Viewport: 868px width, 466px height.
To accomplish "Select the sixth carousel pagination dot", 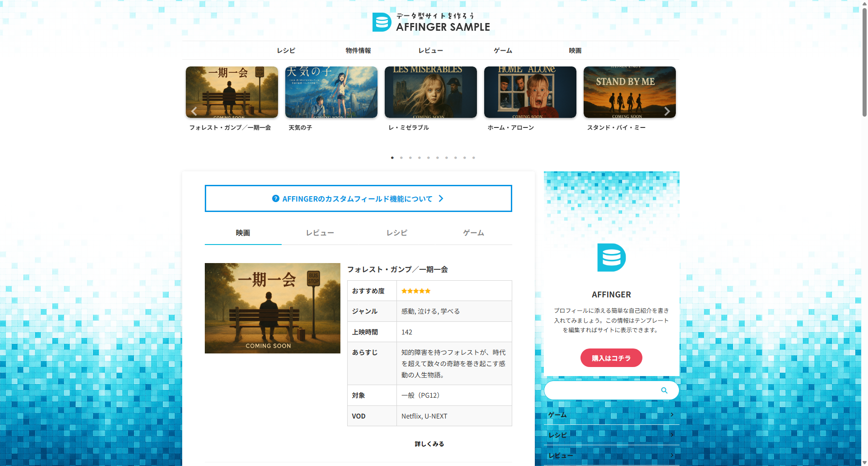I will pos(438,158).
